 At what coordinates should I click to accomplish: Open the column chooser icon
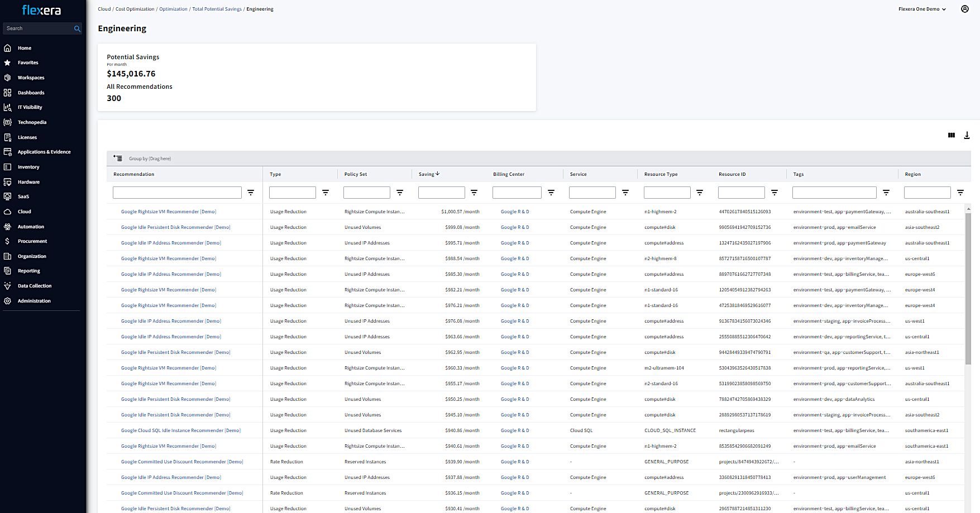[952, 136]
